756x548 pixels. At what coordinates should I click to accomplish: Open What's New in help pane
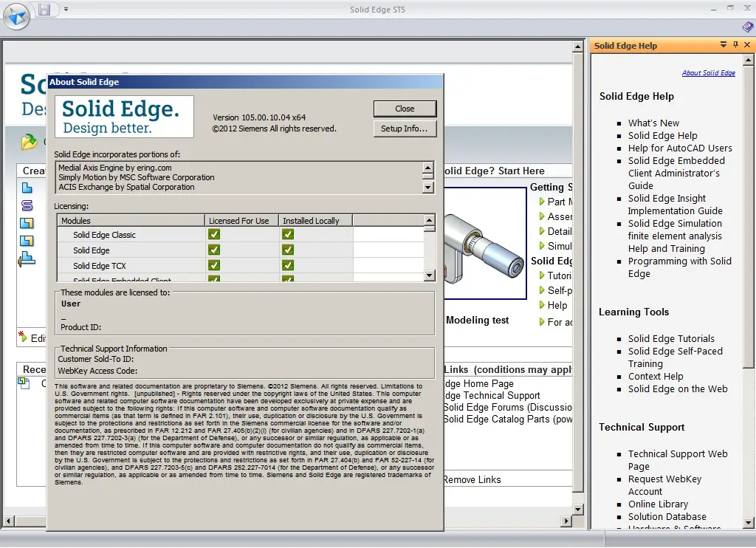pos(653,123)
